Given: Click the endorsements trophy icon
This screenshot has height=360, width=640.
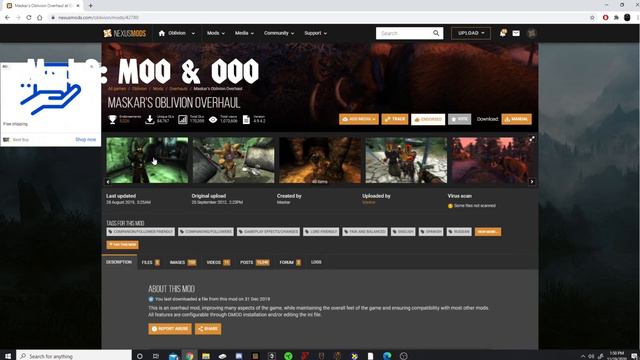Looking at the screenshot, I should [x=112, y=119].
